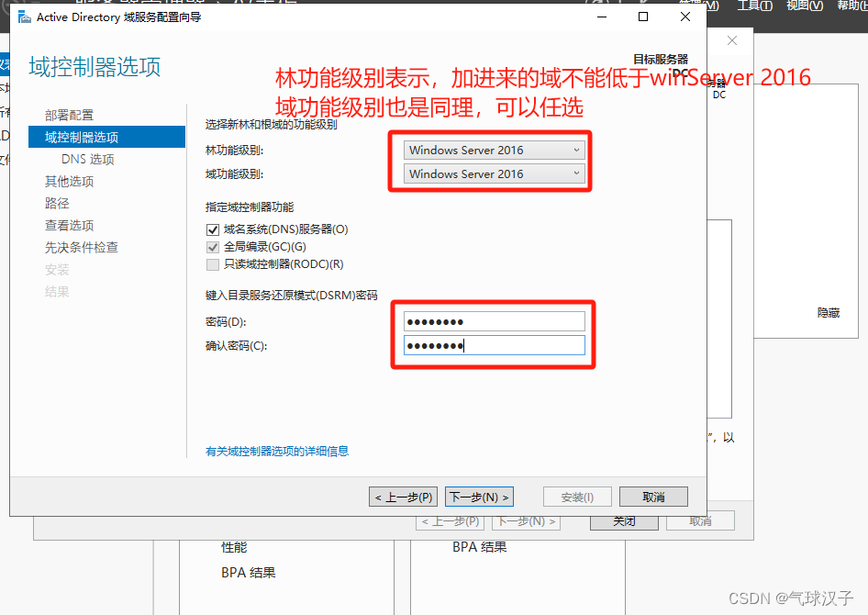The image size is (868, 615).
Task: Open the link 有关域控制器选项的详细信息
Action: (x=277, y=451)
